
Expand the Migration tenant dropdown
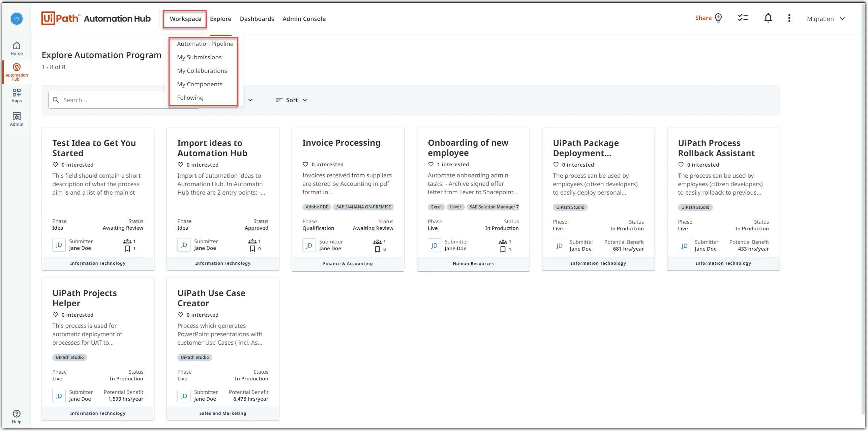[x=826, y=19]
